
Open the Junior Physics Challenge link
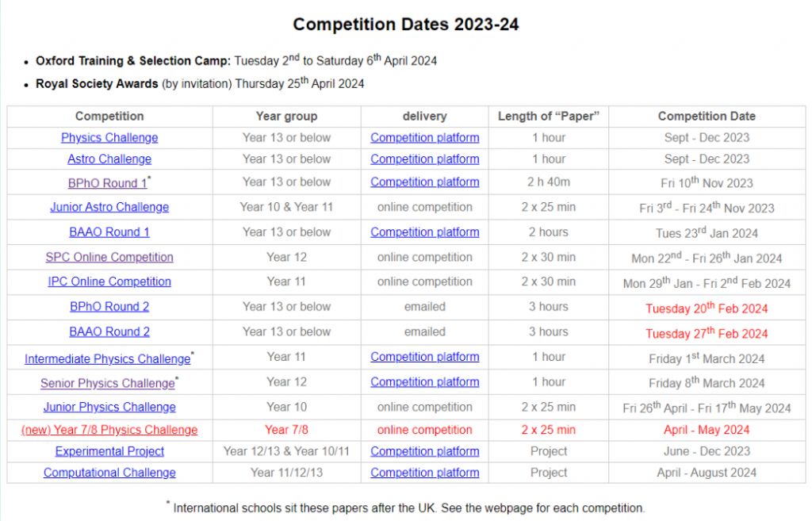pos(109,408)
